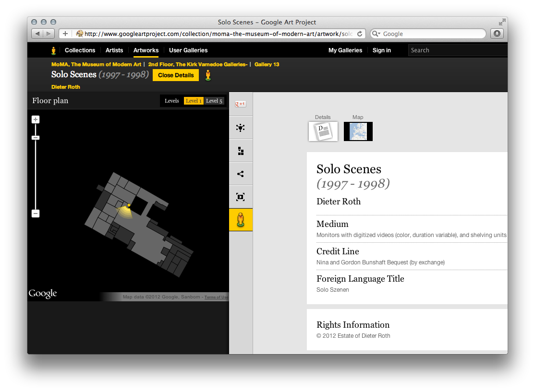Switch to the Map tab thumbnail
535x392 pixels.
(358, 131)
